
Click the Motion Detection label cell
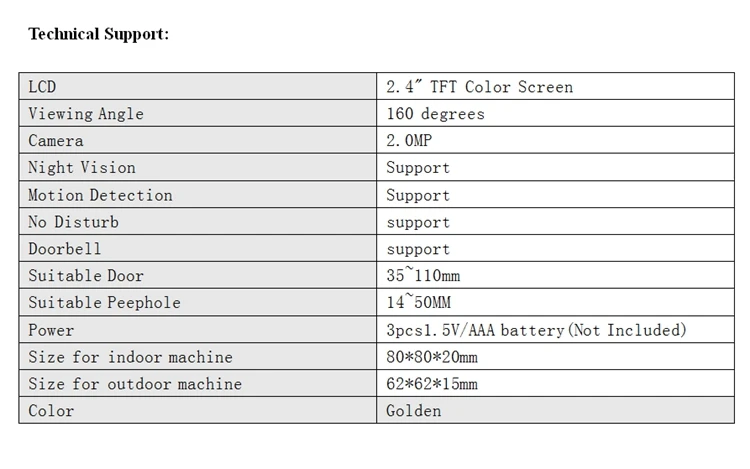point(198,194)
